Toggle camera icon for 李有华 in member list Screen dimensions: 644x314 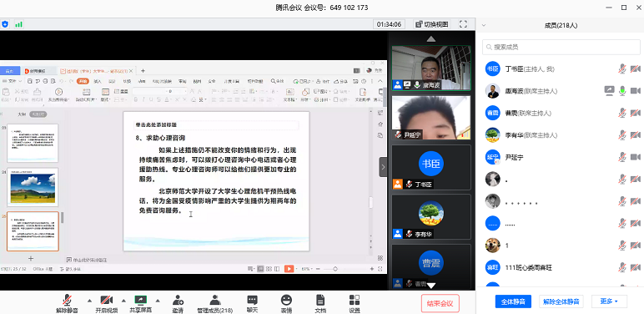click(x=636, y=134)
